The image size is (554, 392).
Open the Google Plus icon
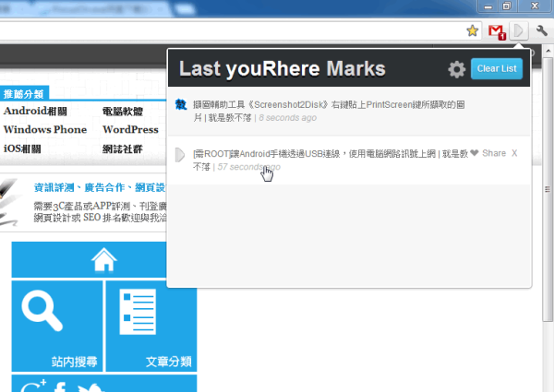coord(33,386)
